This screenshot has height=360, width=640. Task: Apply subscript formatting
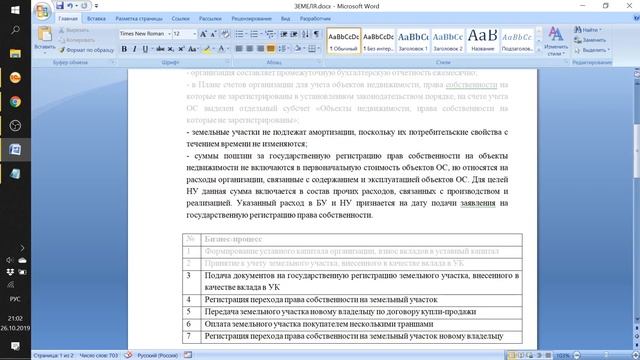171,49
